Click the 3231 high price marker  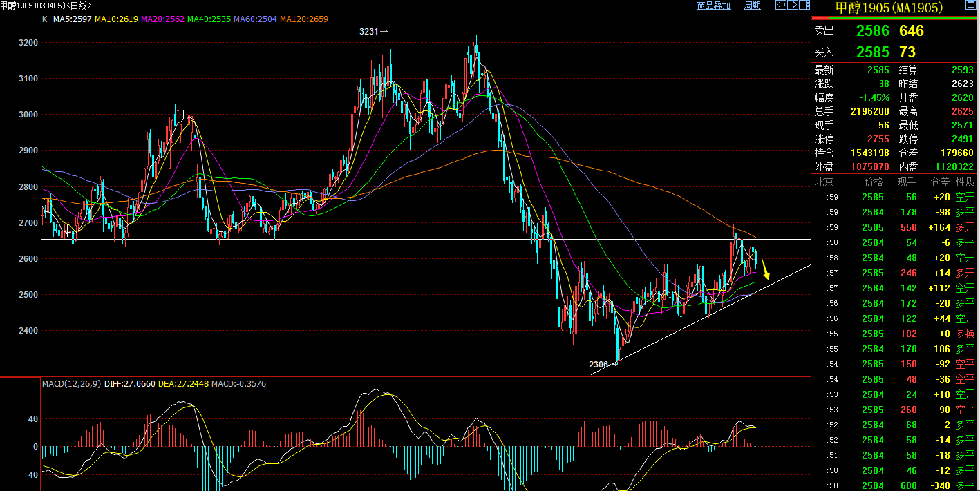tap(373, 31)
